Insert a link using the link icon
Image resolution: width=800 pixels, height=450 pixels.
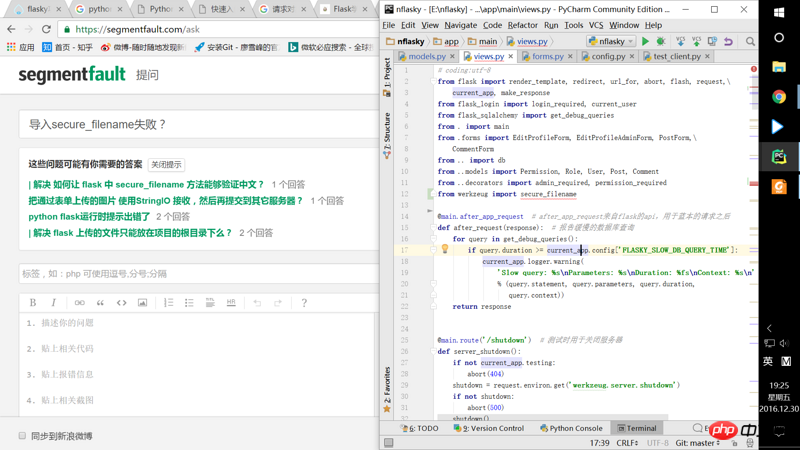pos(79,302)
